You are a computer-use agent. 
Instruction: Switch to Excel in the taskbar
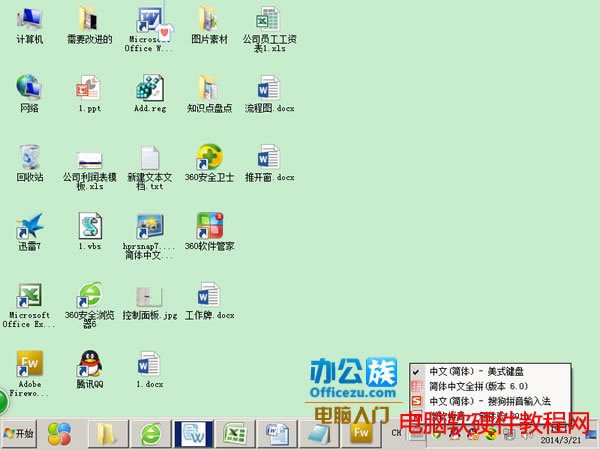235,434
